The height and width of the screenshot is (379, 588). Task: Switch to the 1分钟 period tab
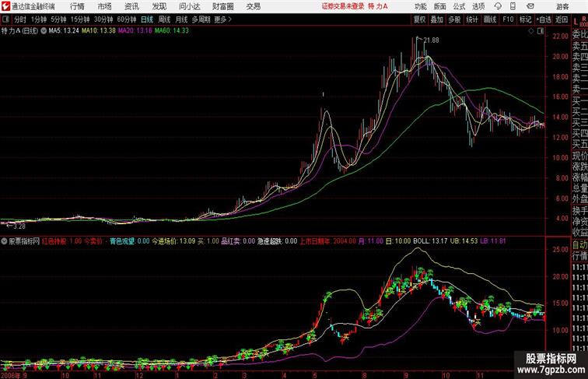point(39,19)
